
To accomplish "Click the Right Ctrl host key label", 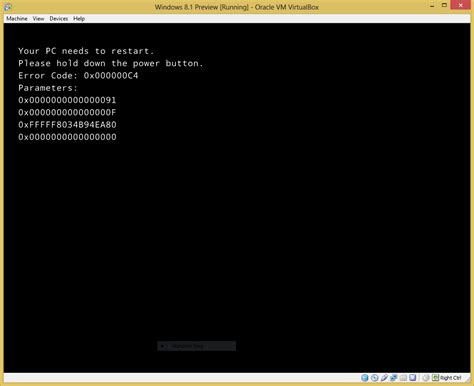I will click(451, 378).
